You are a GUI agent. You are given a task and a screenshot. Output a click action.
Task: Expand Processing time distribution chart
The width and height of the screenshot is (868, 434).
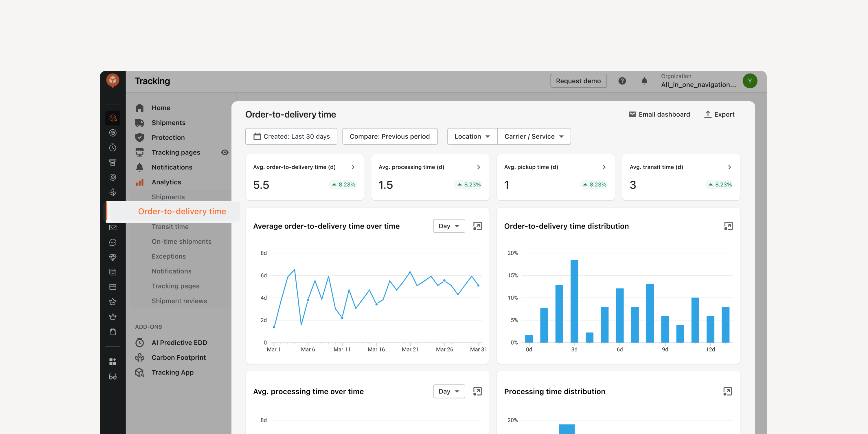point(727,391)
